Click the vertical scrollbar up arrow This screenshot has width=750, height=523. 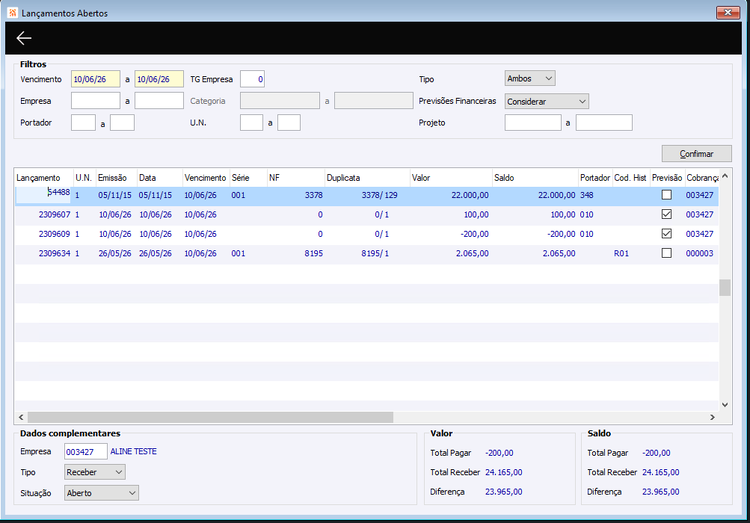point(725,176)
